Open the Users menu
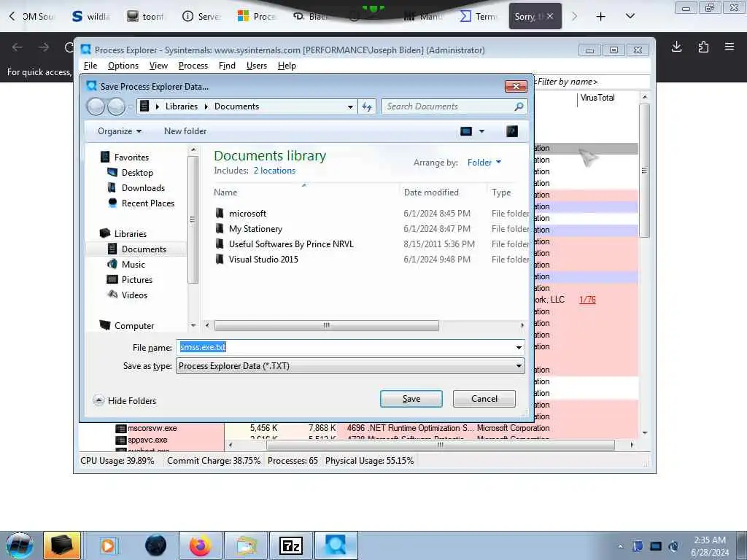The width and height of the screenshot is (747, 560). pyautogui.click(x=256, y=66)
